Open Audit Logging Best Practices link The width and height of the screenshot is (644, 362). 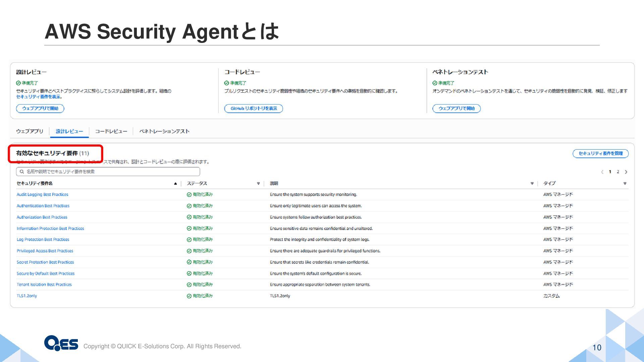43,194
